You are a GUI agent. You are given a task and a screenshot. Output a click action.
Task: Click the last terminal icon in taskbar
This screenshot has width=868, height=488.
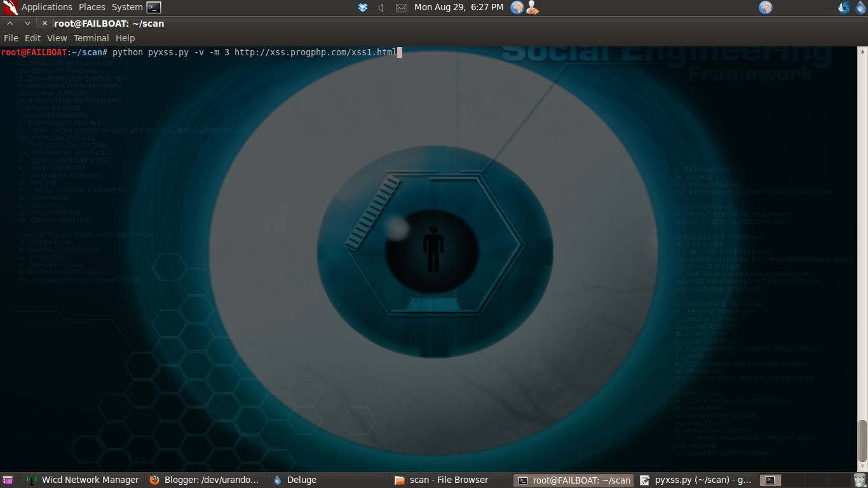(x=770, y=480)
